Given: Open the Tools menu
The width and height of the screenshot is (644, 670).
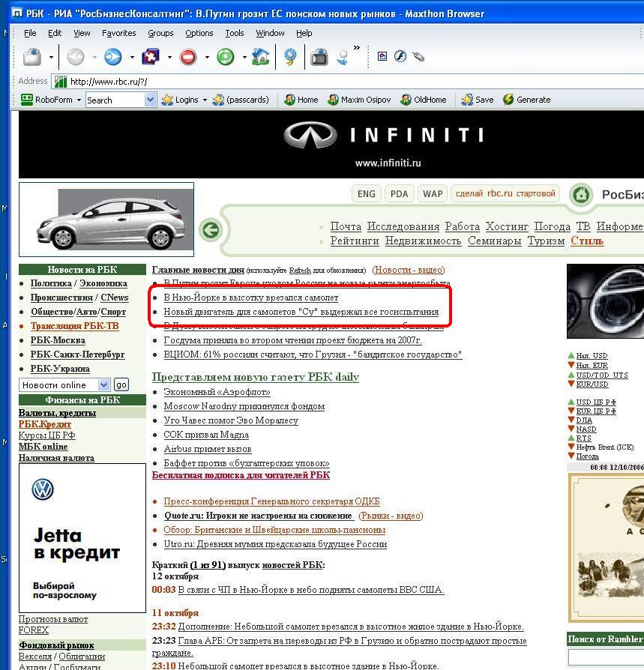Looking at the screenshot, I should [235, 33].
